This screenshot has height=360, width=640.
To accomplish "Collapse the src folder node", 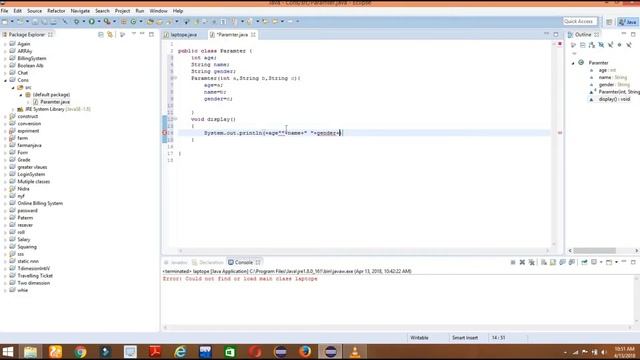I will pos(13,88).
